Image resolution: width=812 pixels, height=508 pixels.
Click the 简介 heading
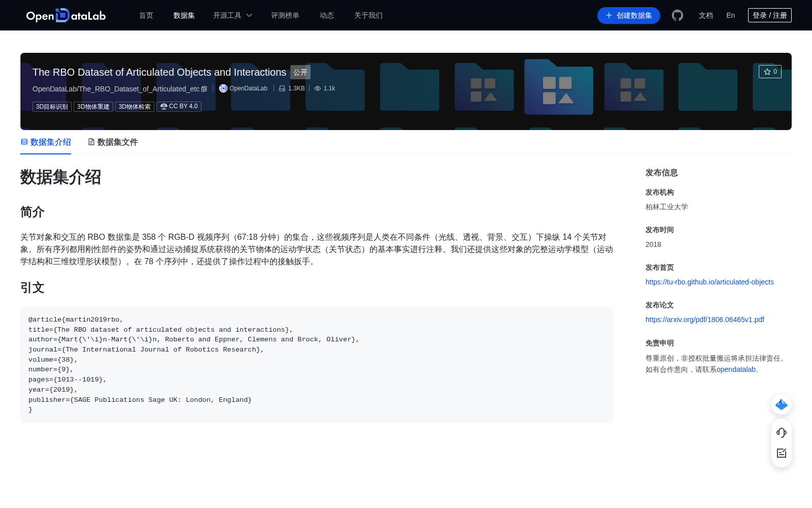coord(32,212)
